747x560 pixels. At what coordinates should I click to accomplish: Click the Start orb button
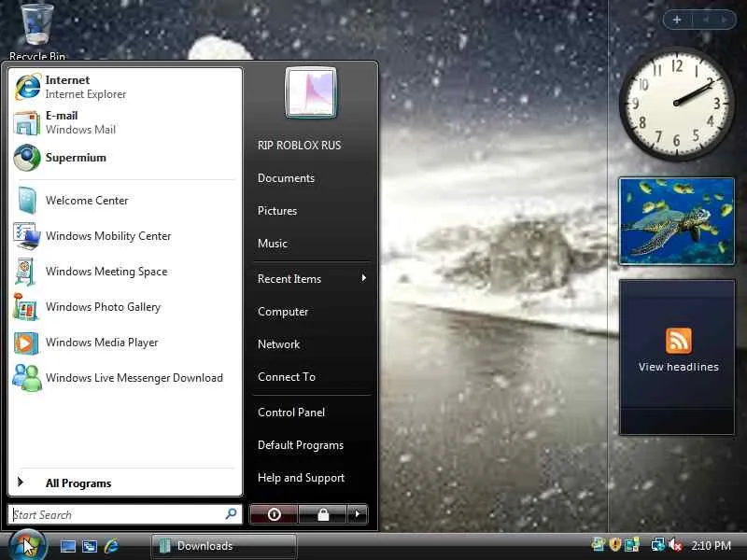[28, 546]
